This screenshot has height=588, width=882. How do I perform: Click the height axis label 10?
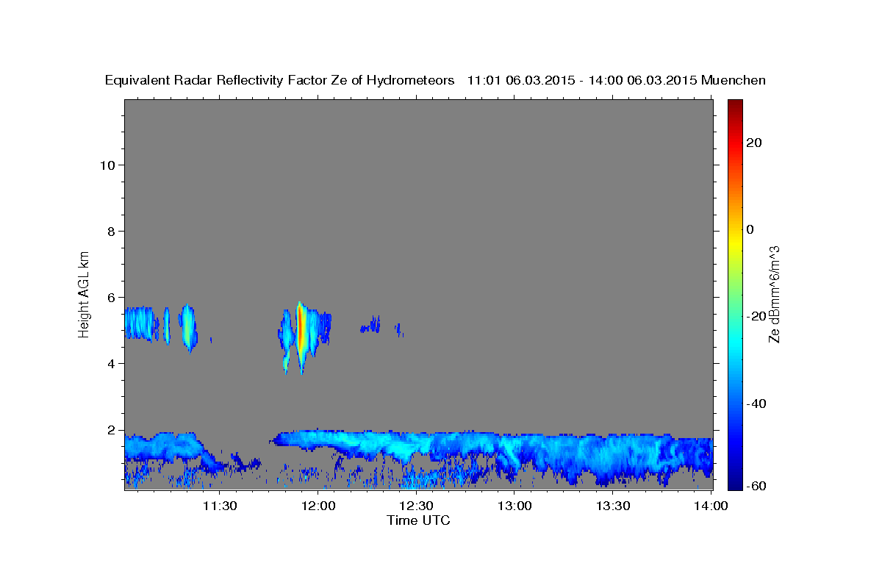point(107,165)
